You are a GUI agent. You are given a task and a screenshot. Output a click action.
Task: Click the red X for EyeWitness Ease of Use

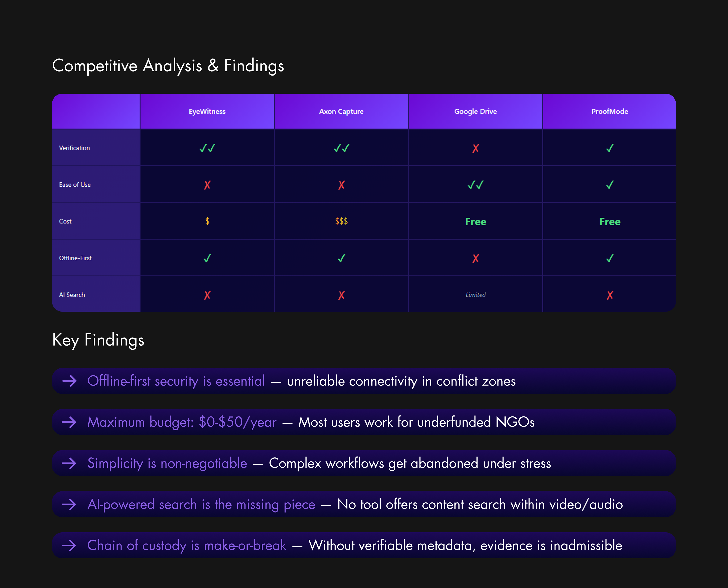[x=207, y=185]
